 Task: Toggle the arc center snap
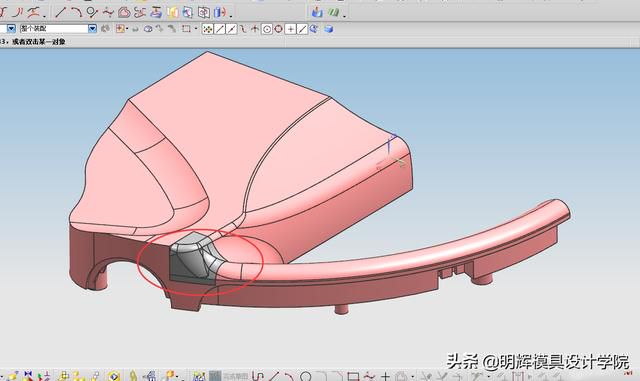click(x=267, y=29)
